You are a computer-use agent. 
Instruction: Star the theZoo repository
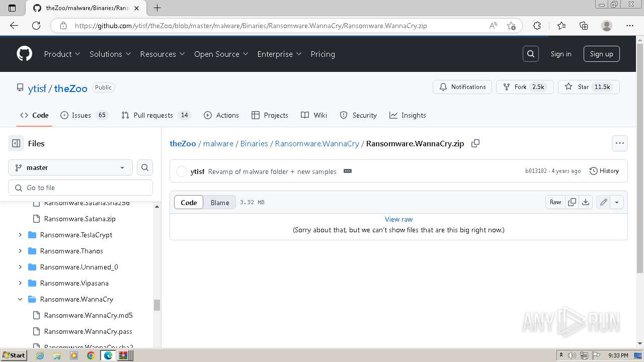(589, 87)
